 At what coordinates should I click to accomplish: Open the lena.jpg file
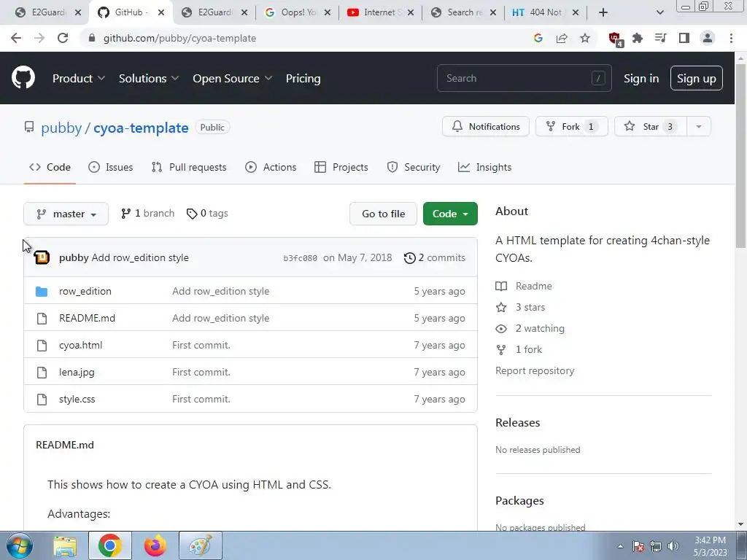click(x=77, y=373)
